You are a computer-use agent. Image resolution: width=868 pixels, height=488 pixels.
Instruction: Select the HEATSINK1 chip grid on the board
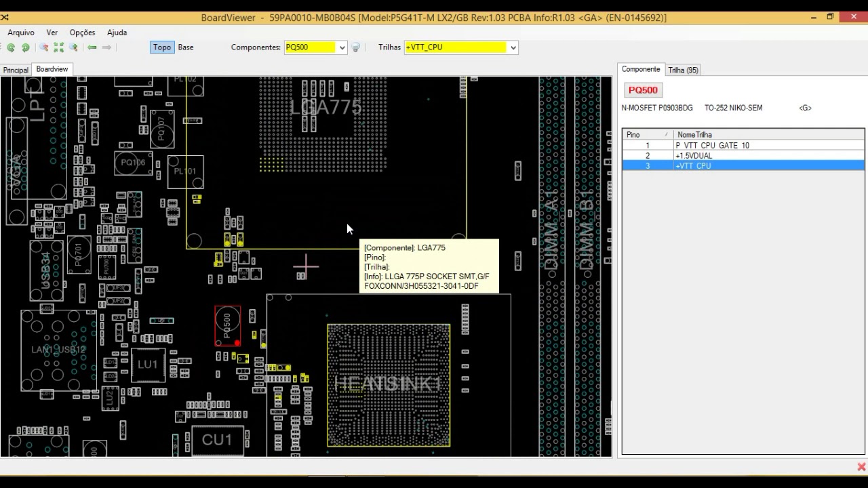(x=389, y=385)
